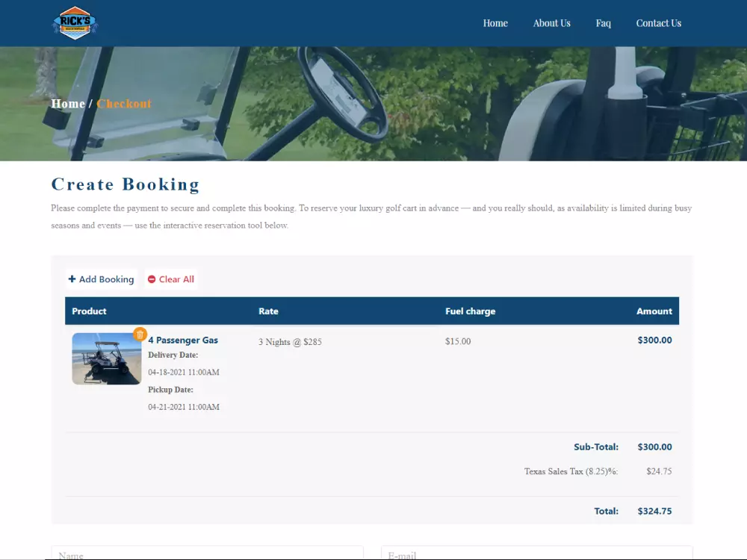Click the golf cart product thumbnail

click(107, 358)
